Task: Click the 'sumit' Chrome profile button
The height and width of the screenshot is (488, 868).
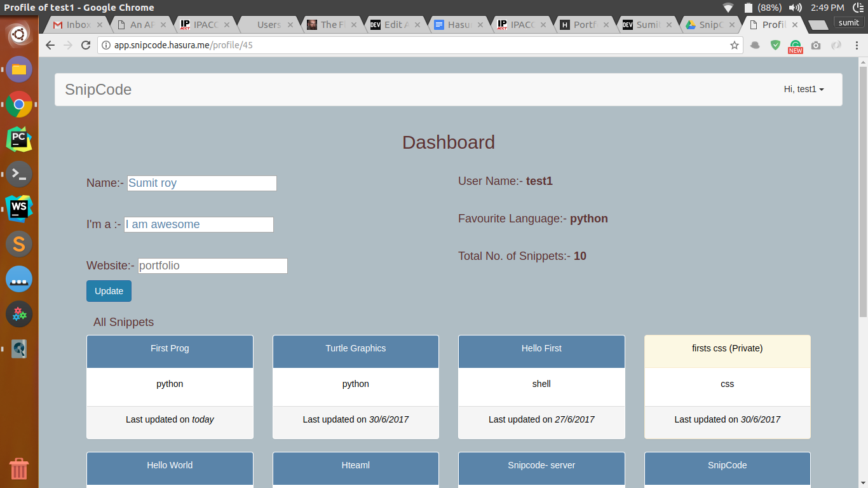Action: pyautogui.click(x=848, y=22)
